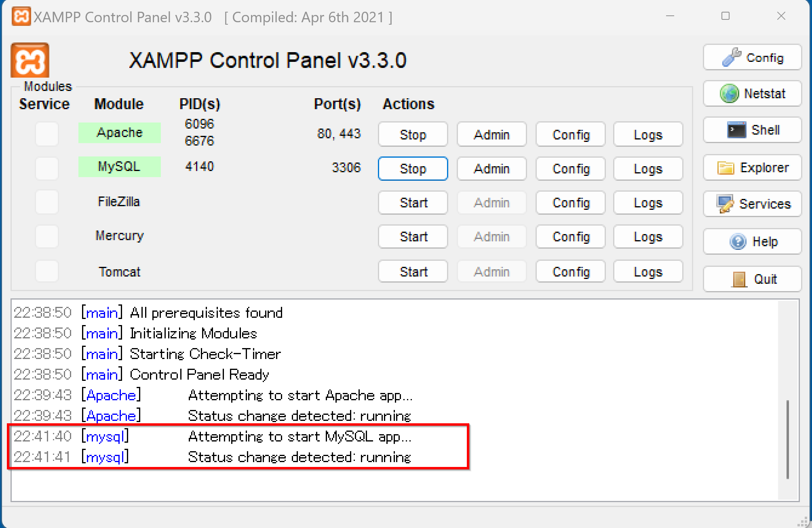Open Netstat with globe icon
The width and height of the screenshot is (812, 528).
click(752, 94)
